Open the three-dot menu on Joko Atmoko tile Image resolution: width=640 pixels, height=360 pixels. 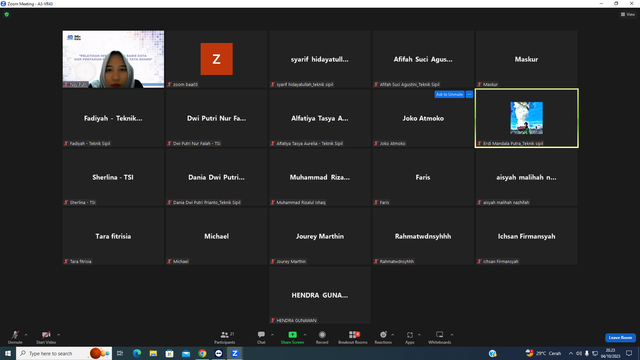pyautogui.click(x=469, y=94)
